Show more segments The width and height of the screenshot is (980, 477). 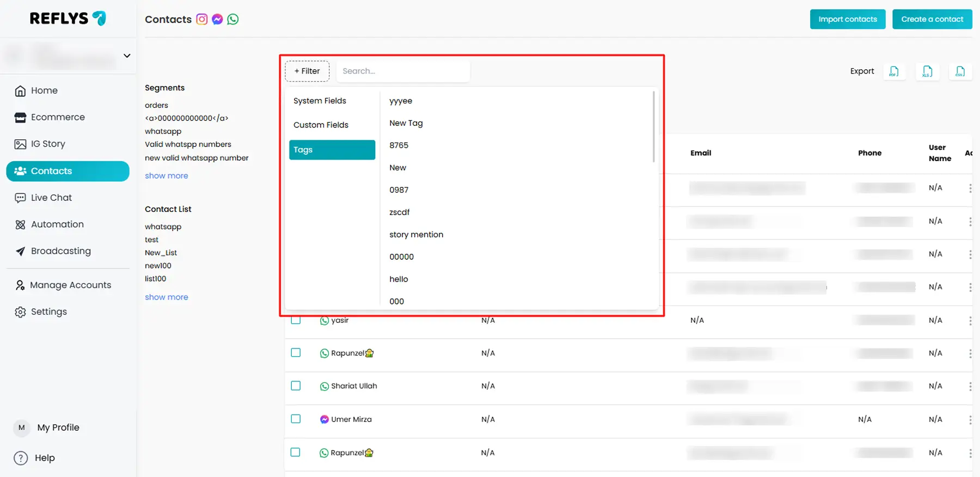point(166,175)
